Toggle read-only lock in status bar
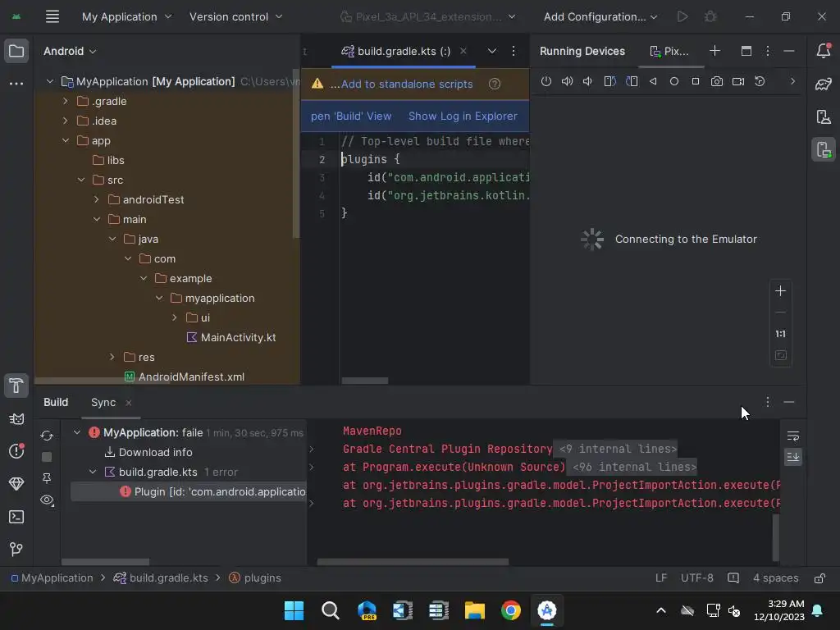 819,578
